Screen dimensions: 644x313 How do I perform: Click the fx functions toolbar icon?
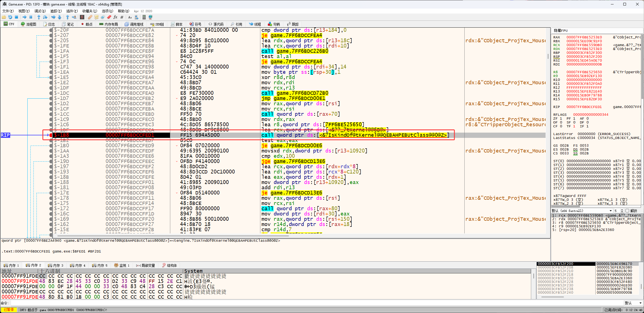(x=115, y=17)
